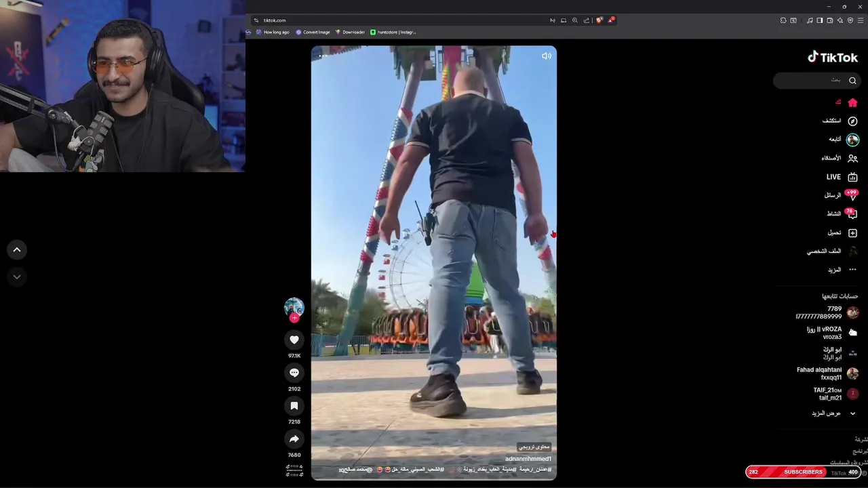This screenshot has height=488, width=868.
Task: Open the Home feed via the house icon
Action: tap(852, 102)
